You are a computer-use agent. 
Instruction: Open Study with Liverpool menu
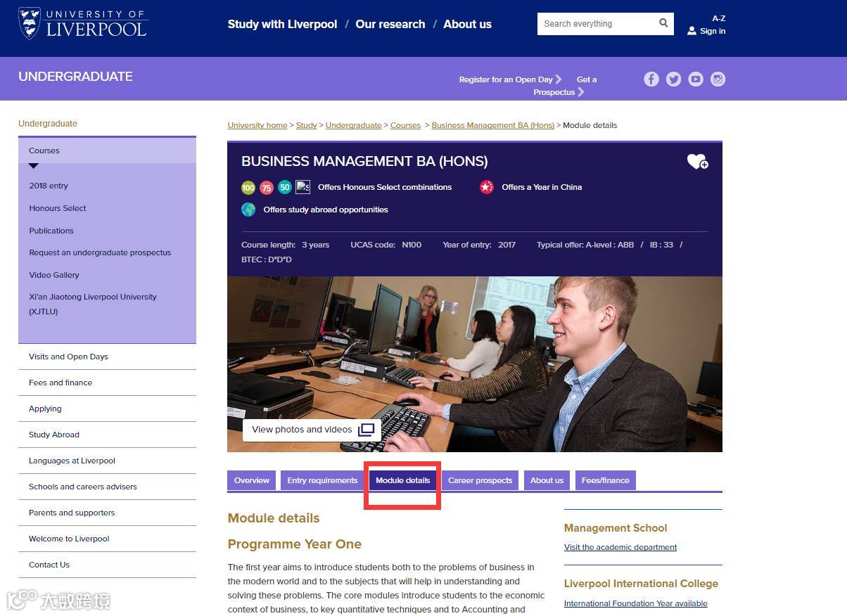click(x=282, y=24)
